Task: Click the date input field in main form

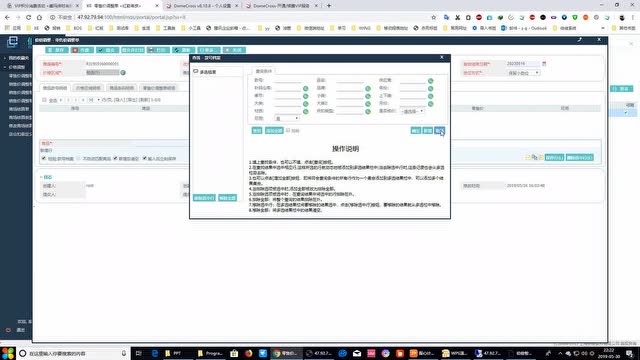Action: (523, 64)
